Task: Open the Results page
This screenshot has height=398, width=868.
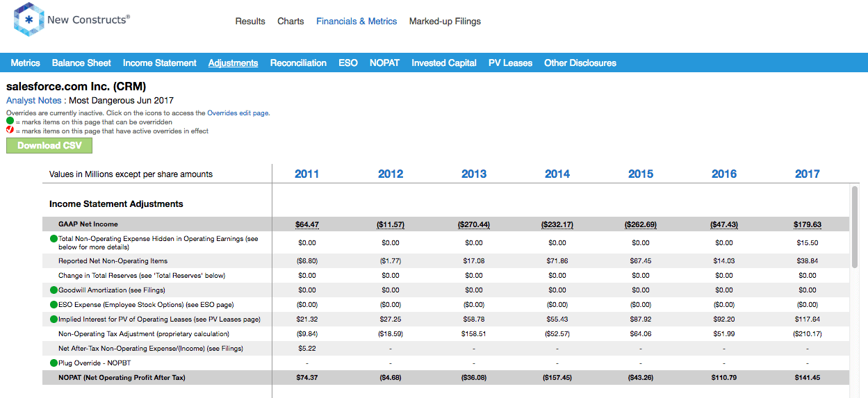Action: 250,22
